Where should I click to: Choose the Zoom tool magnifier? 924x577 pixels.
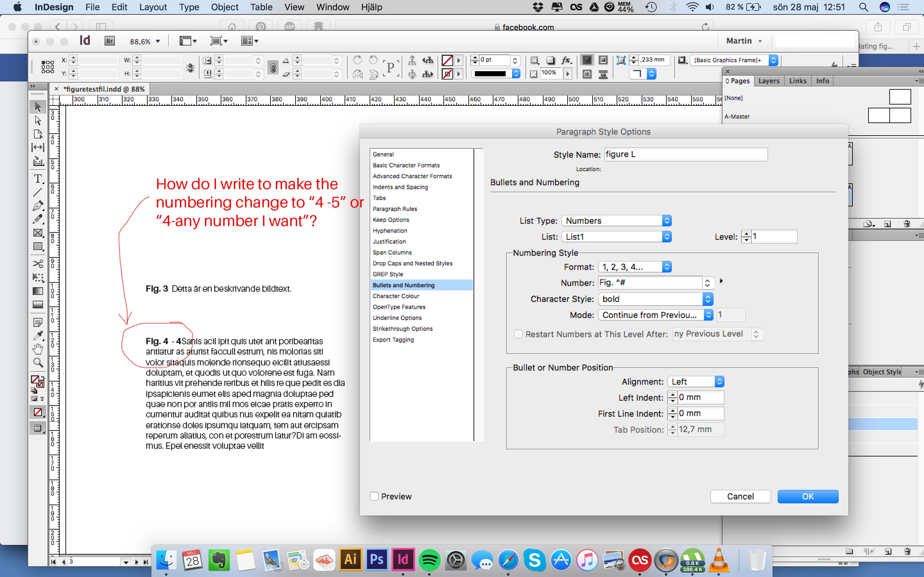click(38, 362)
